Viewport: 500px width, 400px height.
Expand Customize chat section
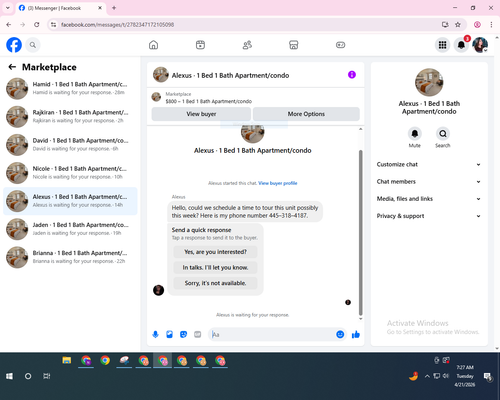(x=429, y=164)
